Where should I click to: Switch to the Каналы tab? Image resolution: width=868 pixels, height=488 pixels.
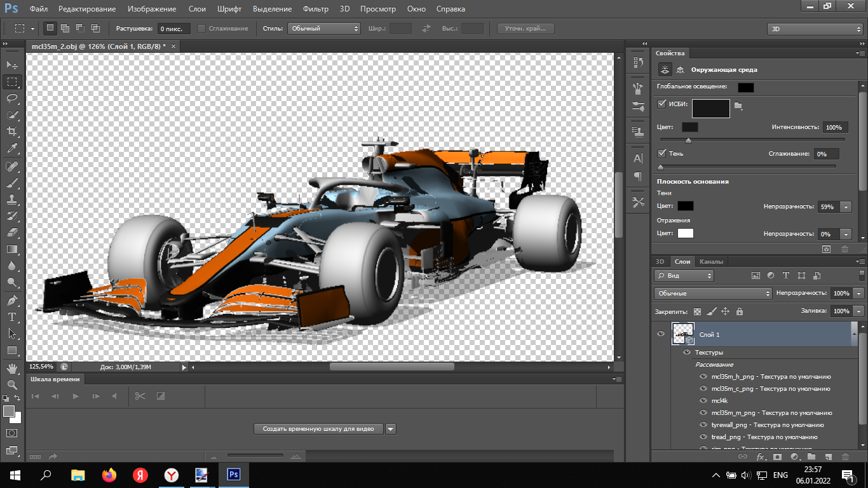(712, 261)
